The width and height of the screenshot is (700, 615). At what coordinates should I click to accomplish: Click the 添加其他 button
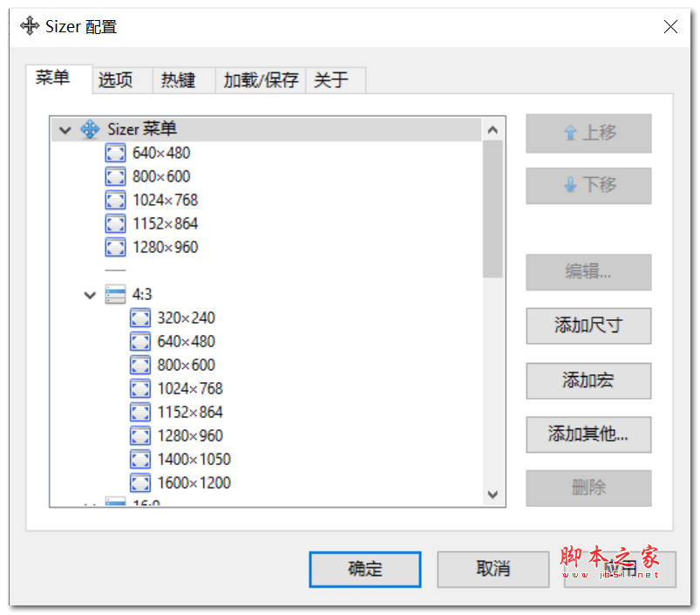tap(588, 434)
